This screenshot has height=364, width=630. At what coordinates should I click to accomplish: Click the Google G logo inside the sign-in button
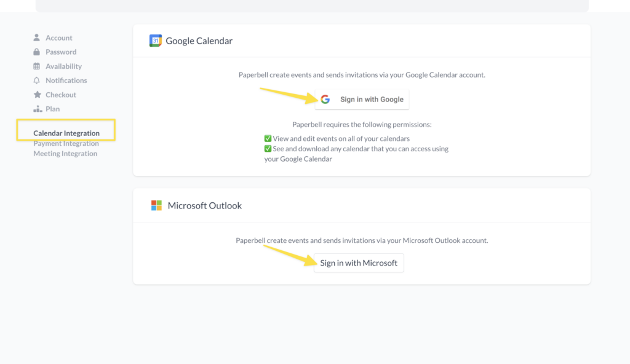pyautogui.click(x=325, y=99)
